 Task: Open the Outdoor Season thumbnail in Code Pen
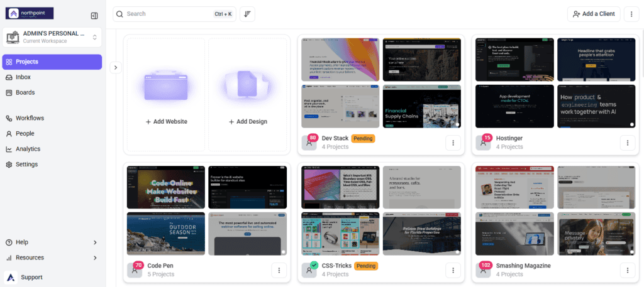166,234
